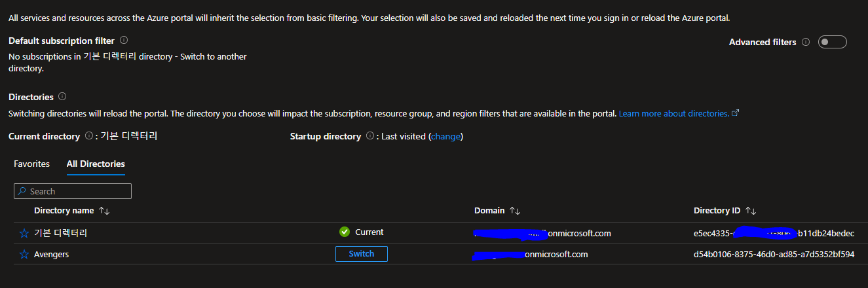Click the Domain column header
Image resolution: width=868 pixels, height=288 pixels.
pyautogui.click(x=489, y=211)
